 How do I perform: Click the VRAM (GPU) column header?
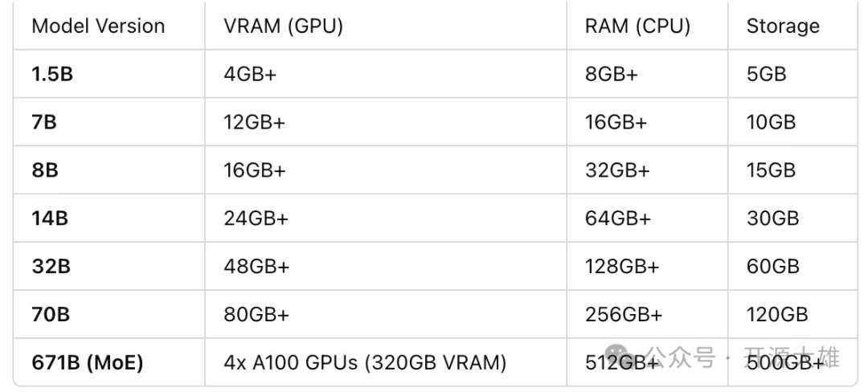pyautogui.click(x=283, y=27)
